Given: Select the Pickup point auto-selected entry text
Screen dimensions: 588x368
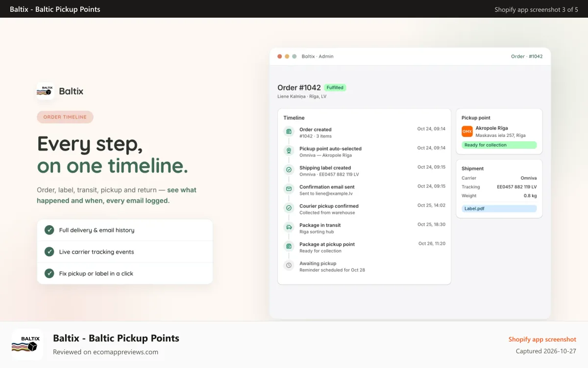Looking at the screenshot, I should 330,152.
